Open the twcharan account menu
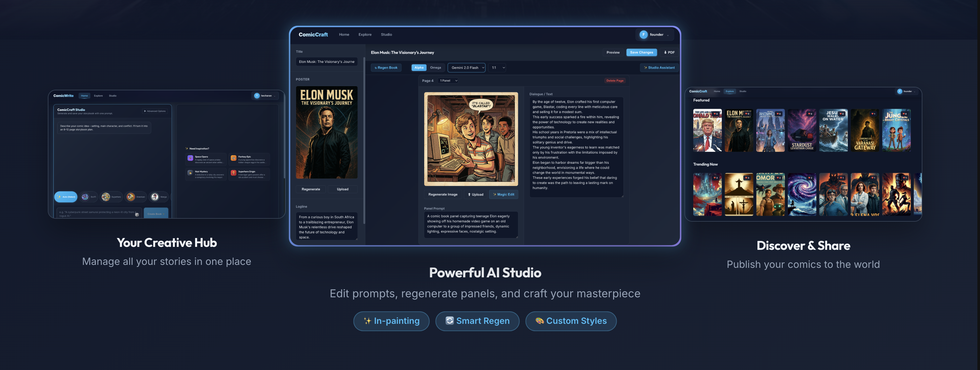Image resolution: width=980 pixels, height=370 pixels. point(265,96)
